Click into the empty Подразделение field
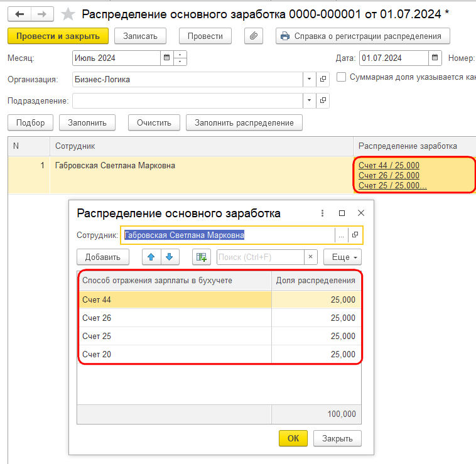 click(188, 100)
